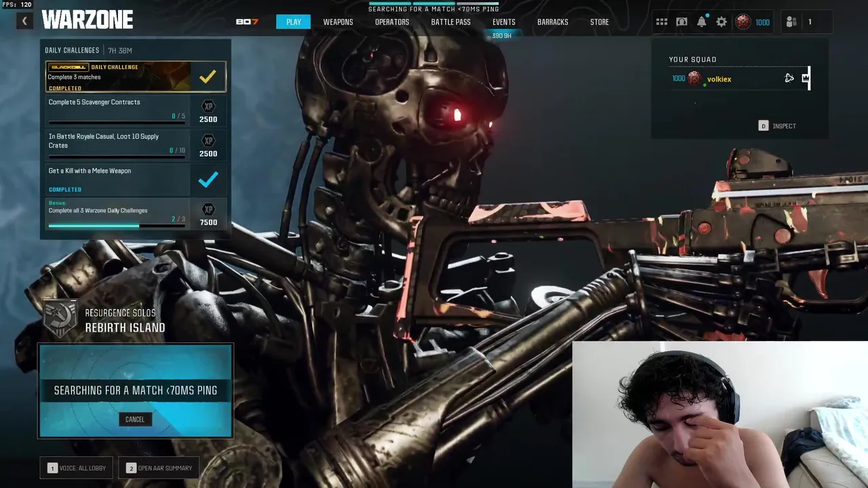Screen dimensions: 868x488
Task: Click Scavenger Contracts progress bar
Action: (x=117, y=123)
